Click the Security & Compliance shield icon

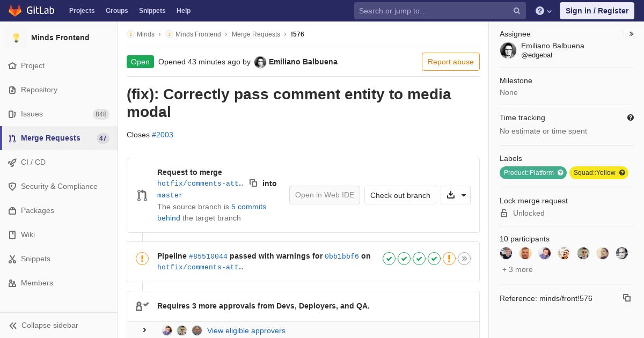[x=12, y=187]
